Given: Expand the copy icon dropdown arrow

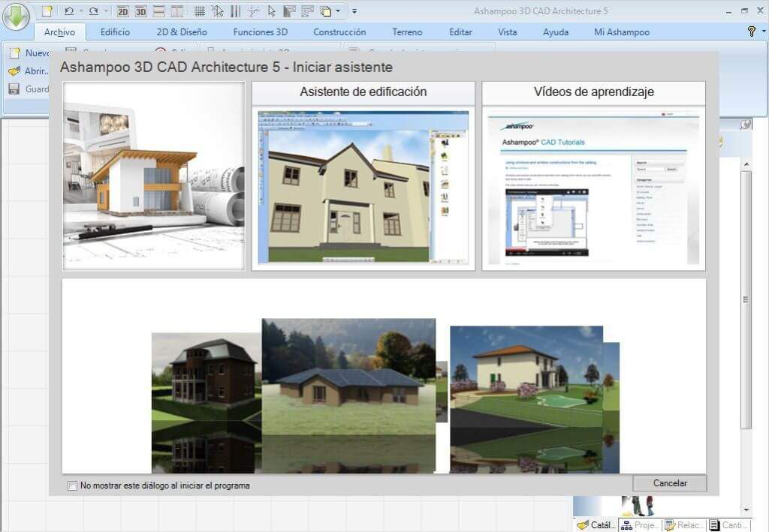Looking at the screenshot, I should 338,11.
